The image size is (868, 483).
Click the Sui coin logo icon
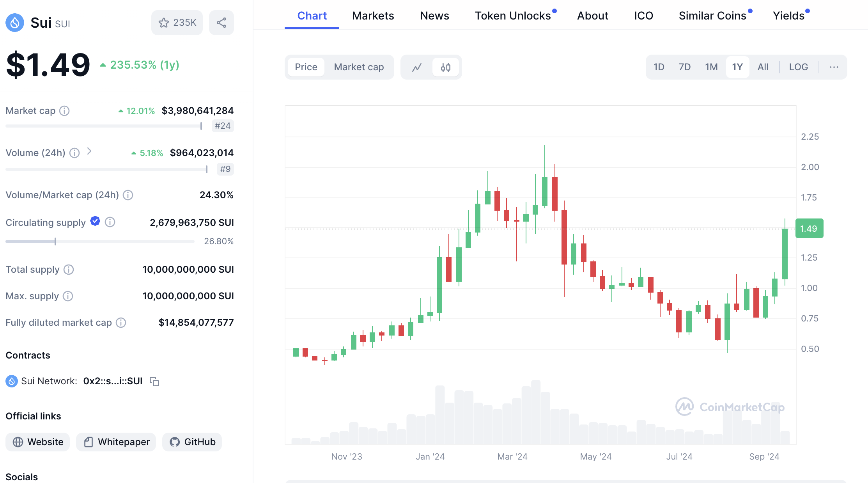(x=15, y=23)
